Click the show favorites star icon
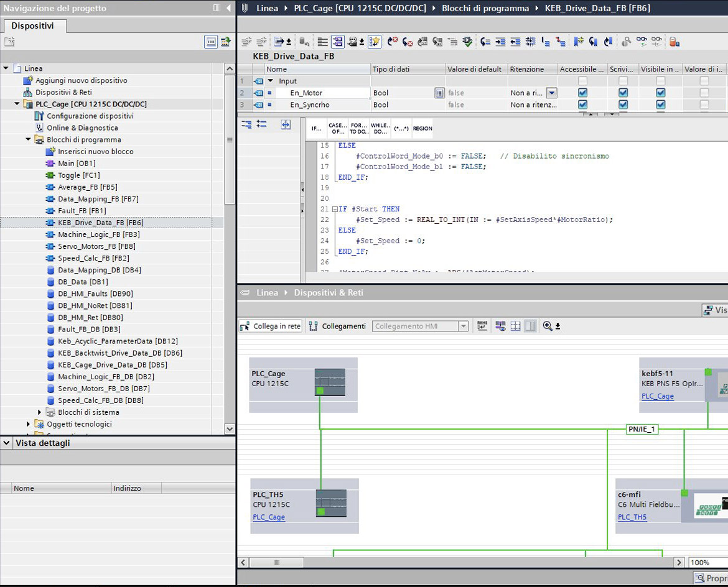 coord(374,42)
